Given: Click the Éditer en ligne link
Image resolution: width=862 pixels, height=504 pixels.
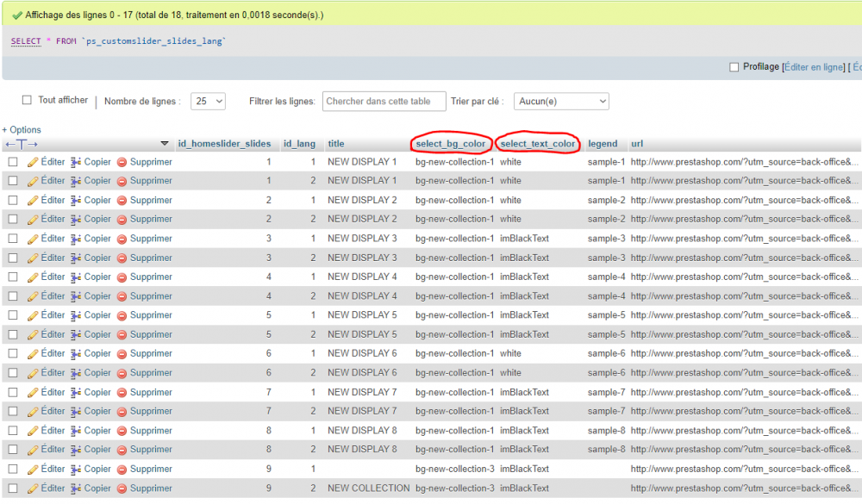Looking at the screenshot, I should point(813,67).
